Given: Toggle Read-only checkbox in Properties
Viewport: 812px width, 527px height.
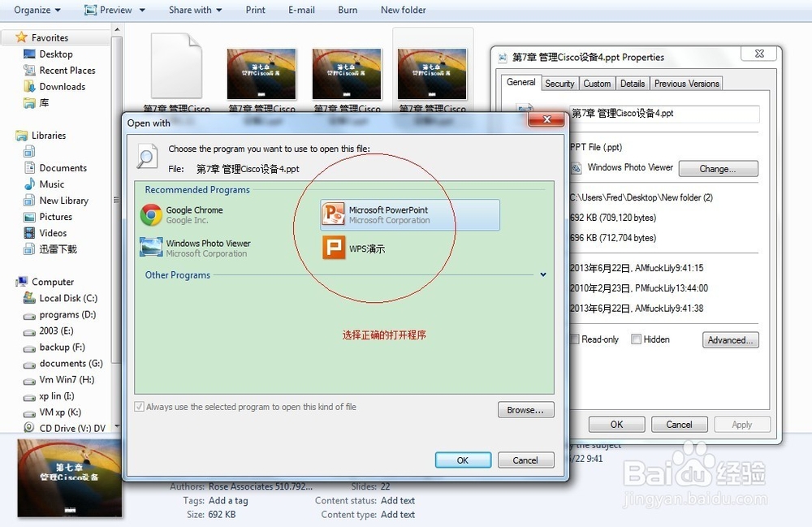Looking at the screenshot, I should pyautogui.click(x=574, y=339).
